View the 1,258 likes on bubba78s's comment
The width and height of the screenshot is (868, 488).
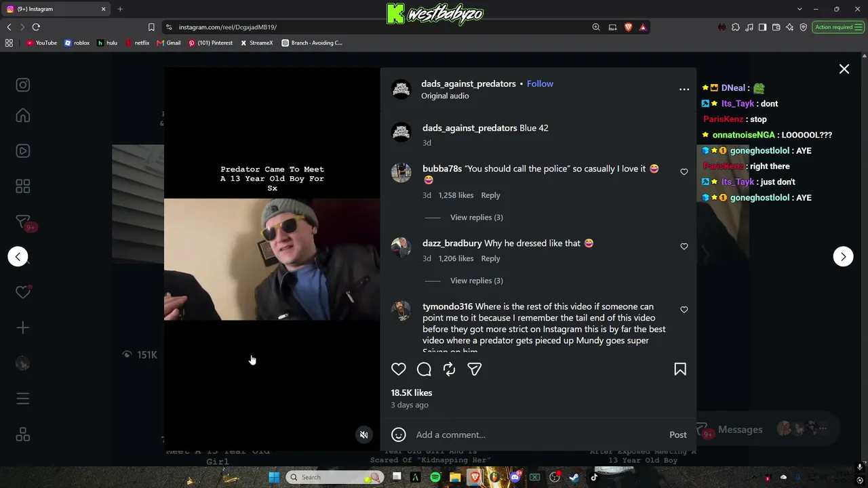point(456,195)
